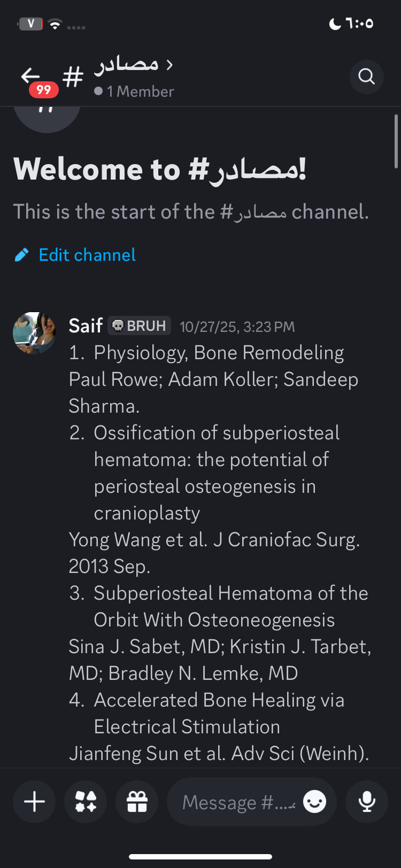Tap the username Saif
401x868 pixels.
point(86,325)
